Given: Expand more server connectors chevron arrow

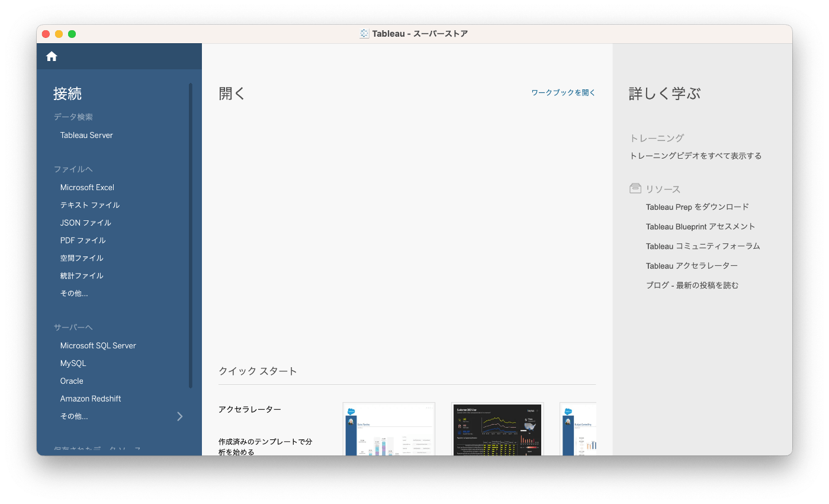Looking at the screenshot, I should [x=180, y=416].
